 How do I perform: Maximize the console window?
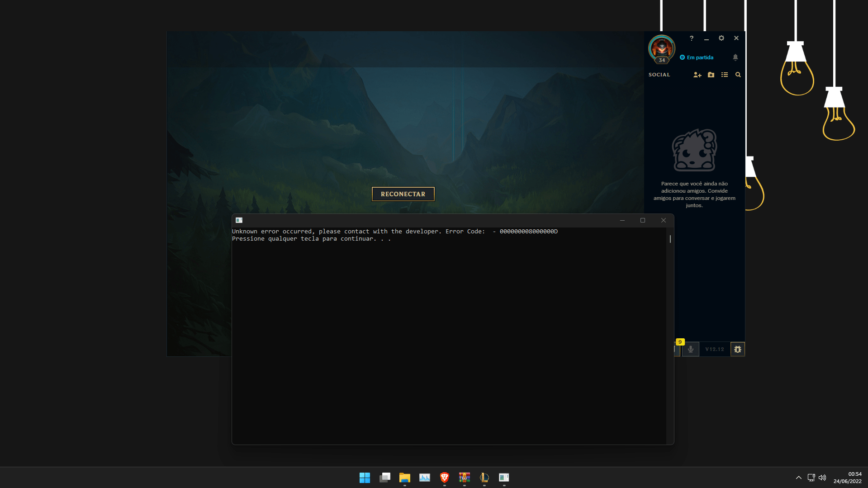coord(643,220)
